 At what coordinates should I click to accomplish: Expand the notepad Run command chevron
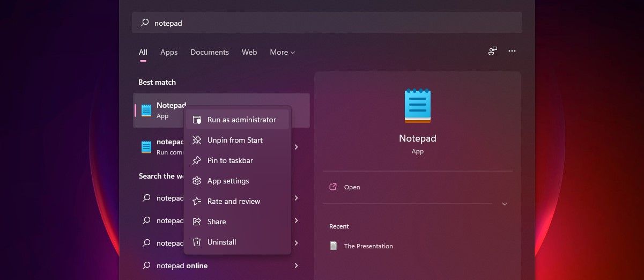pyautogui.click(x=296, y=147)
